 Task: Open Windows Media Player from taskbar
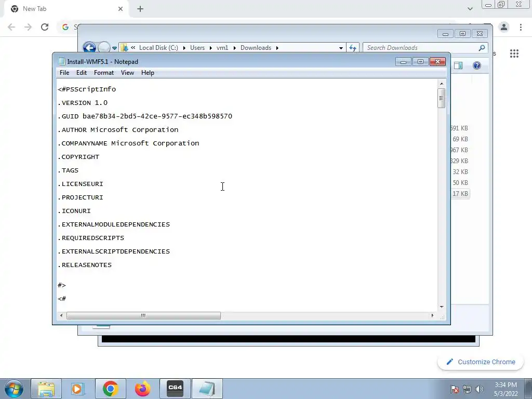(x=78, y=389)
